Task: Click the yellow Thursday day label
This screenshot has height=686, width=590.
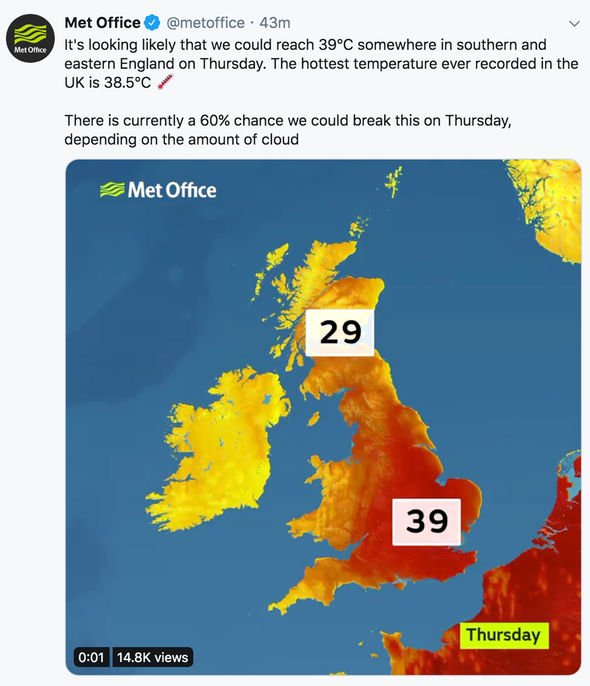Action: coord(504,635)
